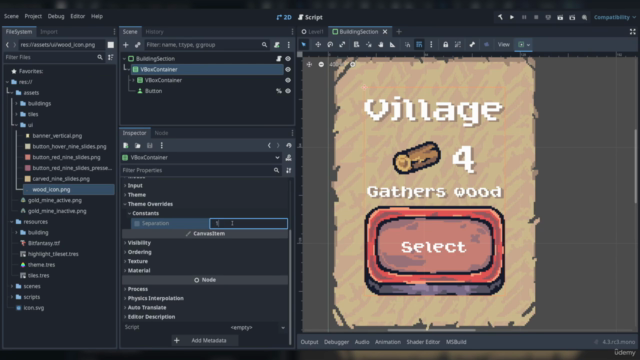Image resolution: width=640 pixels, height=360 pixels.
Task: Toggle visibility of BuildingSection node
Action: [288, 59]
